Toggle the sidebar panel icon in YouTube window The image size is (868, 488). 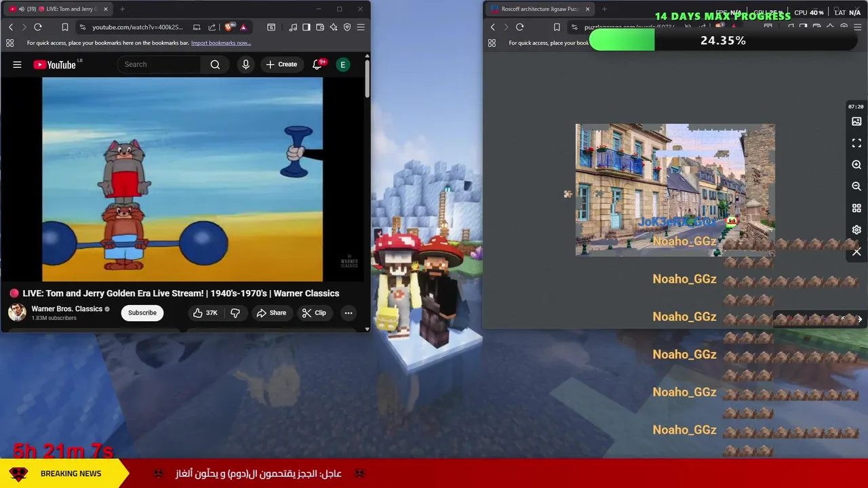307,27
